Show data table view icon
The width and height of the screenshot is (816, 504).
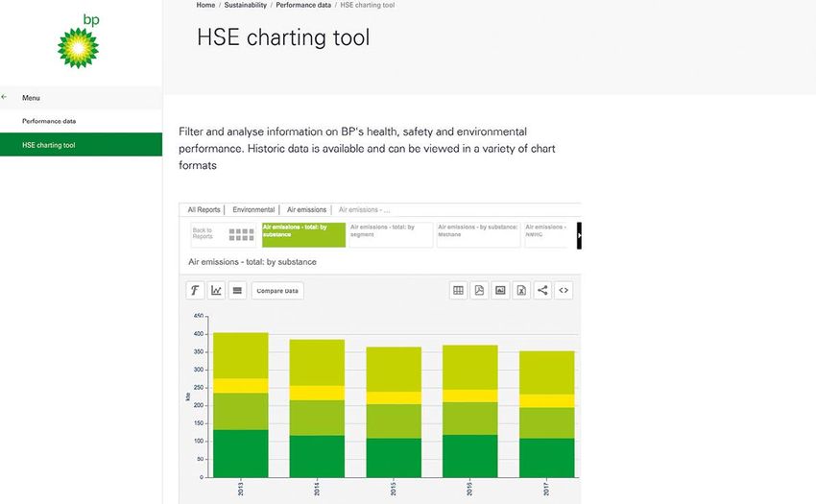pos(459,290)
